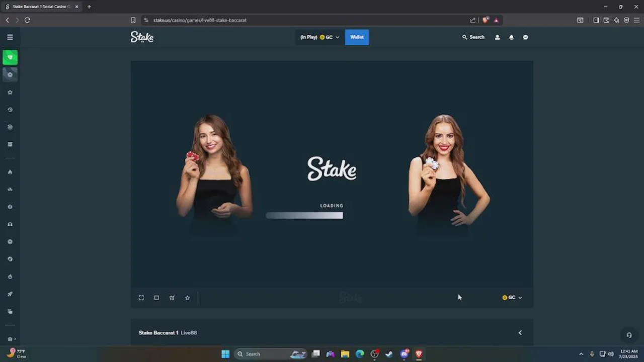Open the Brave VPN toolbar icon
Viewport: 644px width, 362px height.
pyautogui.click(x=626, y=20)
